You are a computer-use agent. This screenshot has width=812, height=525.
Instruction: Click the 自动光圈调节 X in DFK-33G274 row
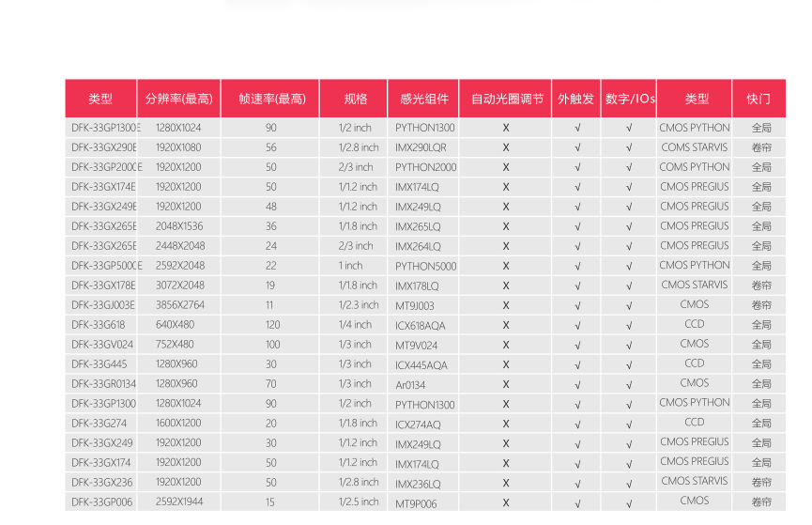(506, 424)
